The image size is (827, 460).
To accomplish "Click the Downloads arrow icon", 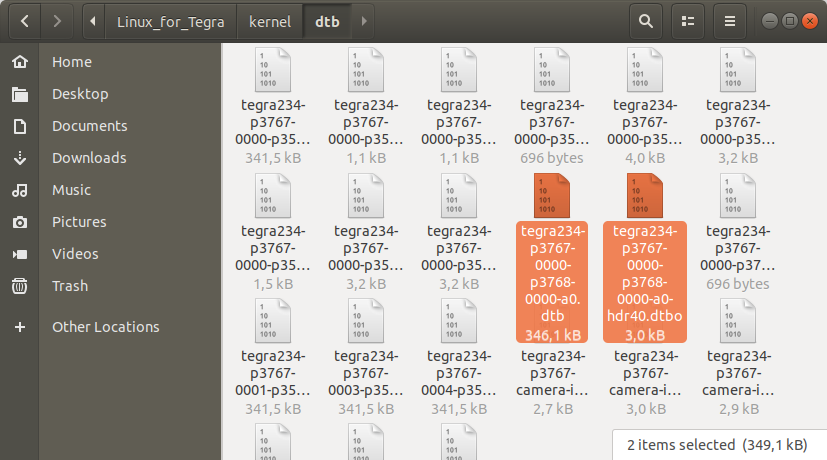I will click(20, 158).
